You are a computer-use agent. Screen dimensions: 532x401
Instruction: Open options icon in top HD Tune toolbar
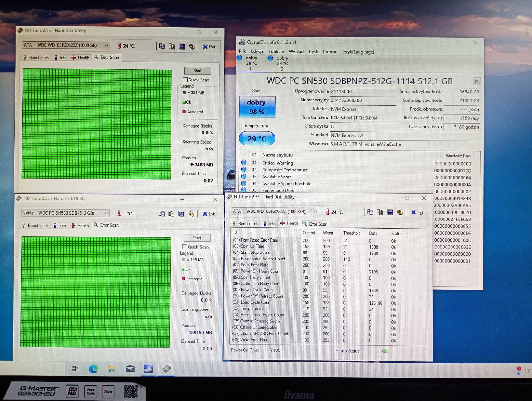coord(192,47)
